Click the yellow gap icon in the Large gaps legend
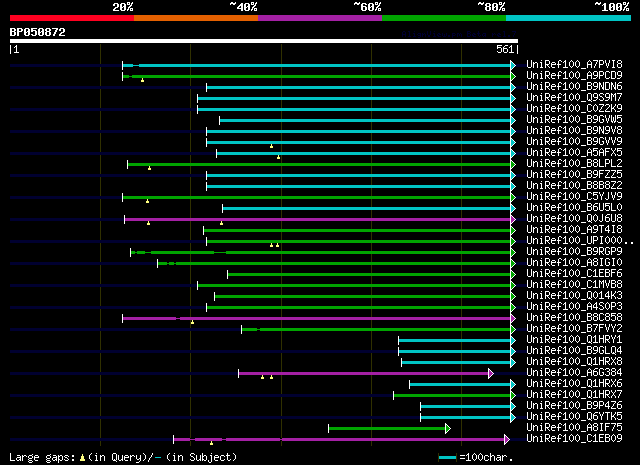This screenshot has width=640, height=465. pyautogui.click(x=82, y=458)
